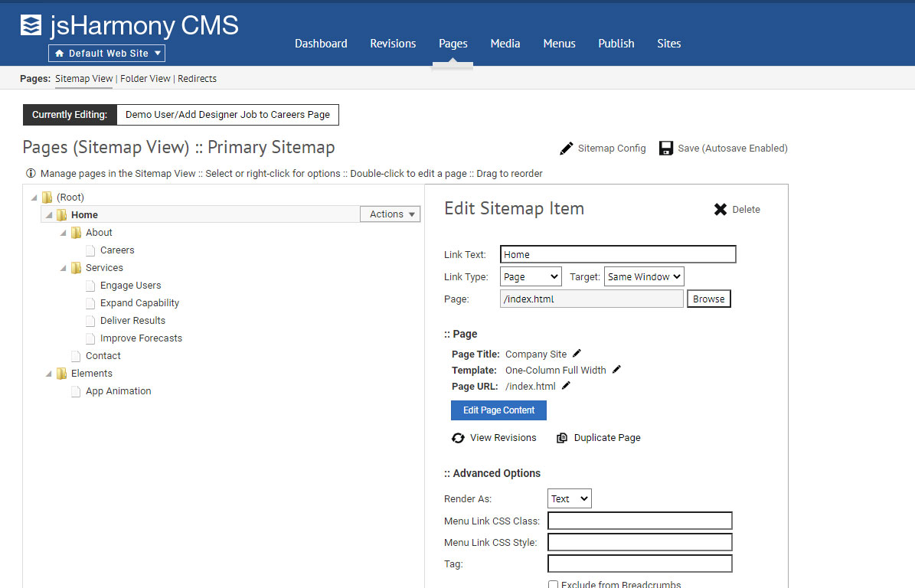This screenshot has width=915, height=588.
Task: Toggle Exclude from Breadcrumbs checkbox
Action: (x=553, y=585)
